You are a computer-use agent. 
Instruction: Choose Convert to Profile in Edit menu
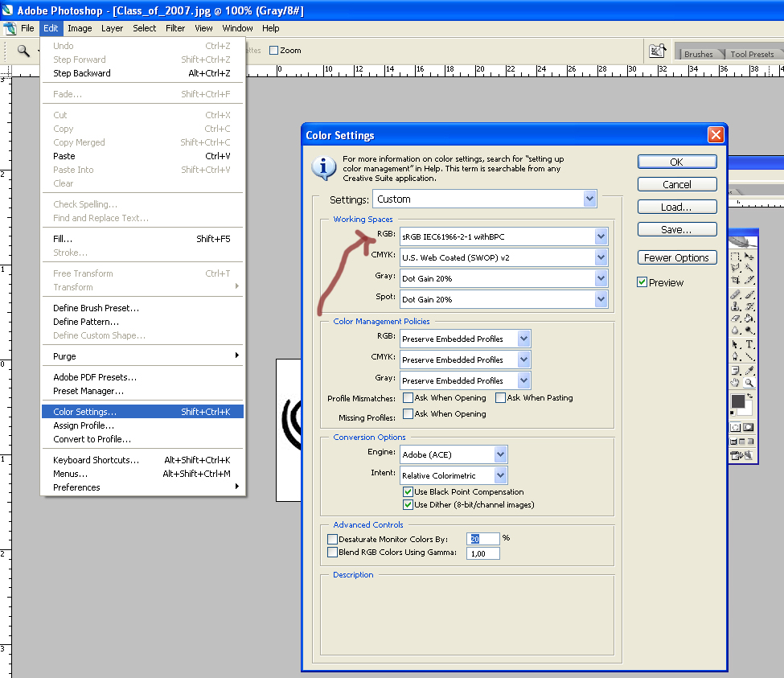(142, 439)
